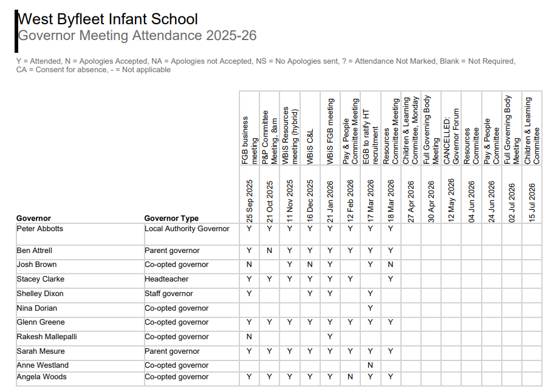Click the Governor column header

pyautogui.click(x=33, y=218)
